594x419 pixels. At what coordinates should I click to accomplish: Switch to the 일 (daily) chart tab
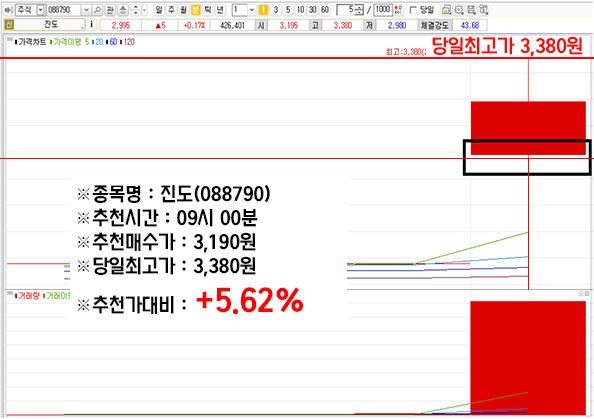tap(159, 10)
